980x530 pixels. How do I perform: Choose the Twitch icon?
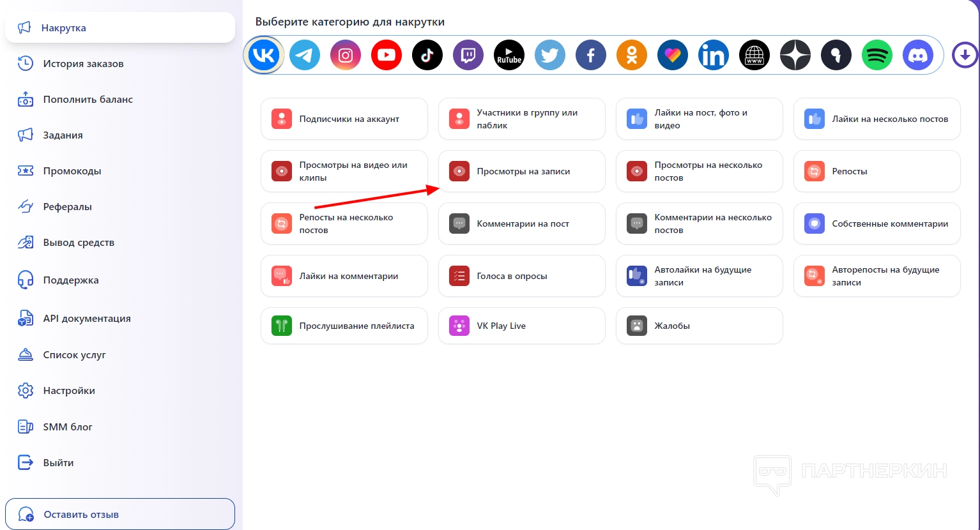[x=468, y=56]
